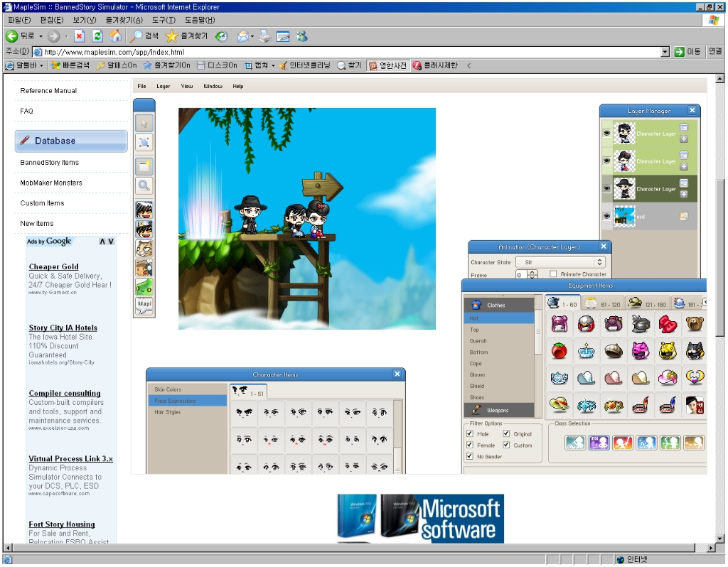Hide the black-hat Character Layer eye

pyautogui.click(x=606, y=188)
